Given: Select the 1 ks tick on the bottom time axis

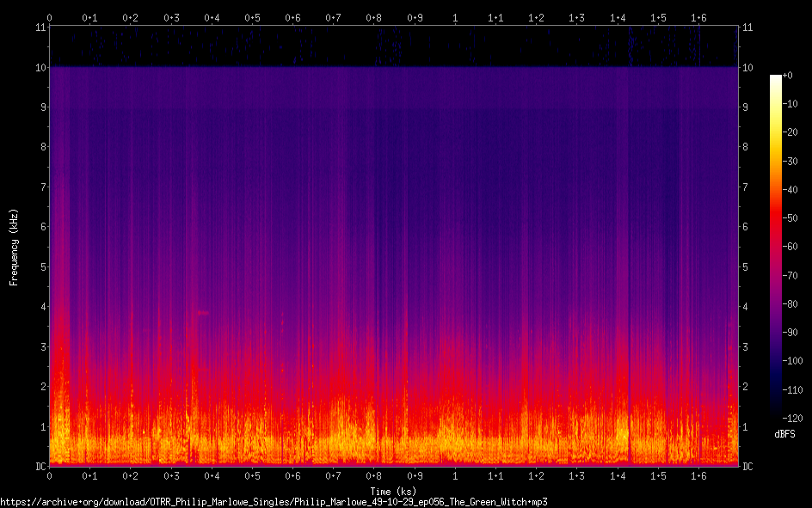Looking at the screenshot, I should tap(455, 475).
